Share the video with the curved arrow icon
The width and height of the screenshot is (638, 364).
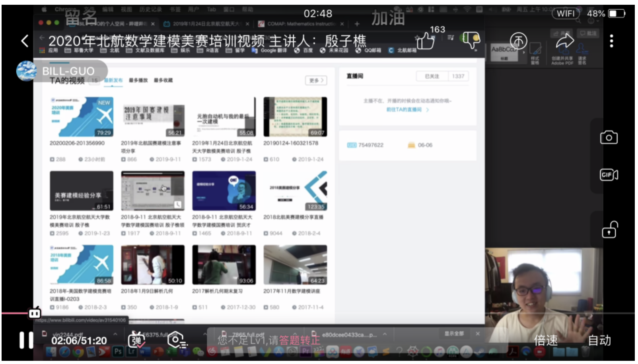tap(565, 41)
